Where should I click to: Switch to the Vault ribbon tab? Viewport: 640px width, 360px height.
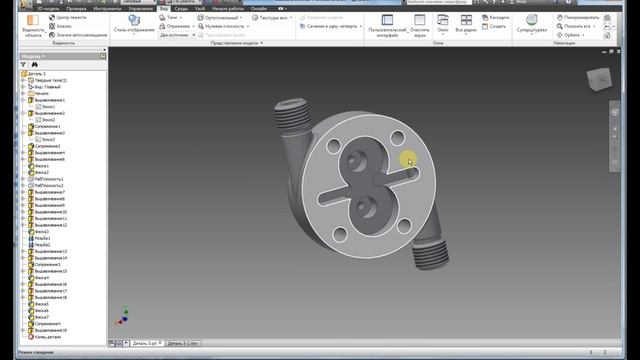[x=200, y=9]
